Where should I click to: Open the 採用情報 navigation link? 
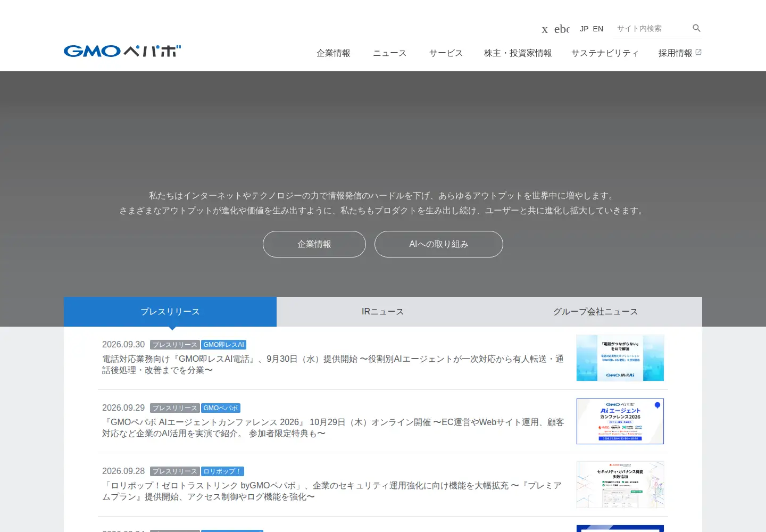676,53
